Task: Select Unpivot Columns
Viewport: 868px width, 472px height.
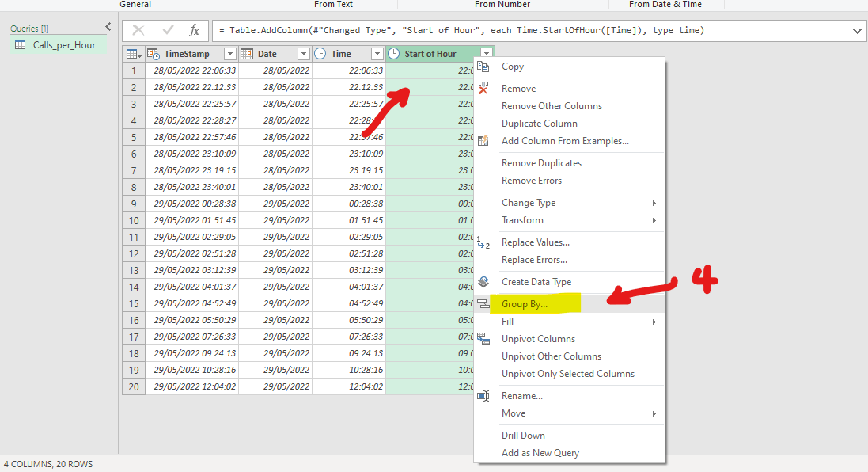Action: [539, 339]
